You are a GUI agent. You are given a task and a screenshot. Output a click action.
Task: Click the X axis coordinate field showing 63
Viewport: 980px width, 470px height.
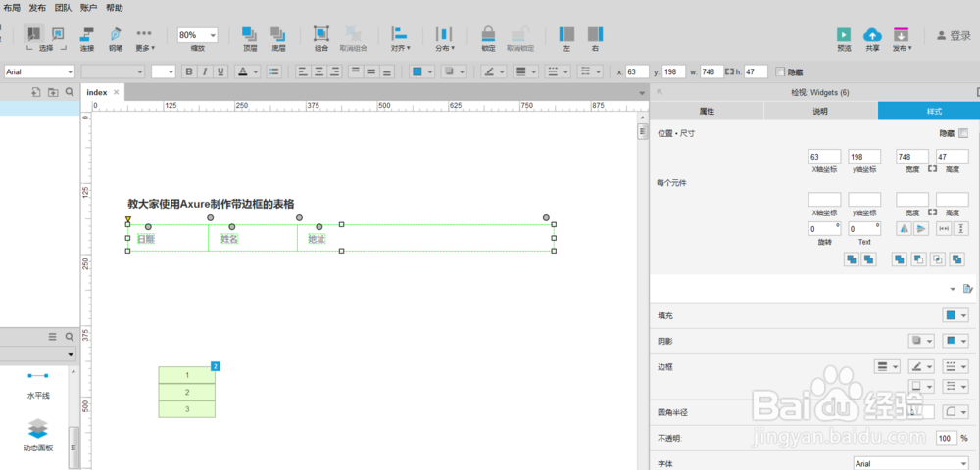[x=824, y=156]
